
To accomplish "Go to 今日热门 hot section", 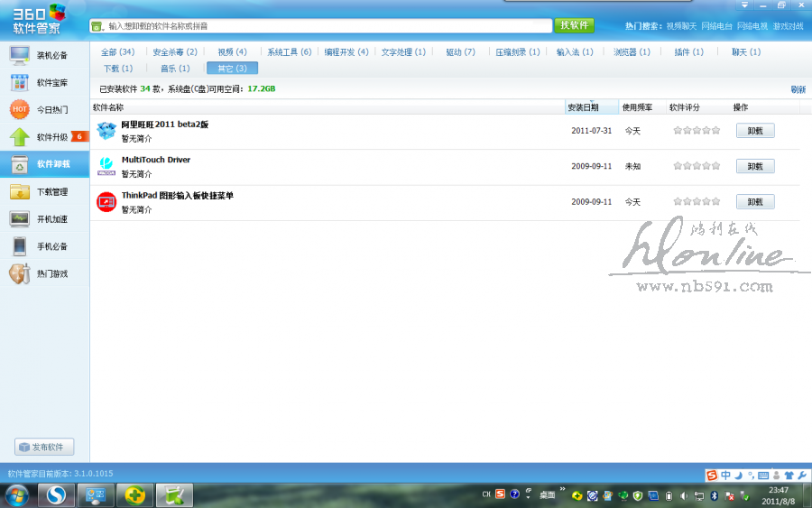I will [45, 110].
